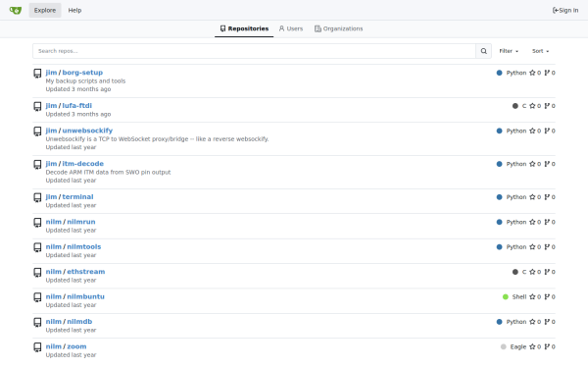Click the Python label in nilmdb row
The width and height of the screenshot is (588, 368).
click(x=516, y=322)
